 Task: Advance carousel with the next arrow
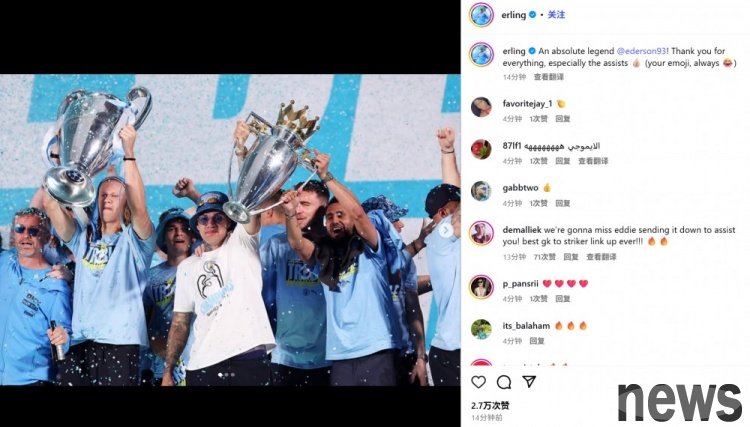click(x=445, y=231)
